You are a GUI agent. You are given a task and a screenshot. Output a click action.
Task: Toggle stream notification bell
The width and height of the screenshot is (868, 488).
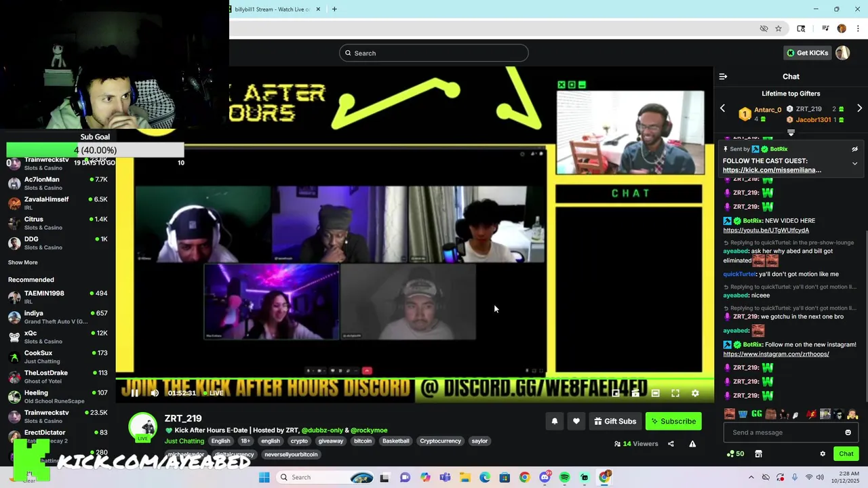tap(554, 421)
